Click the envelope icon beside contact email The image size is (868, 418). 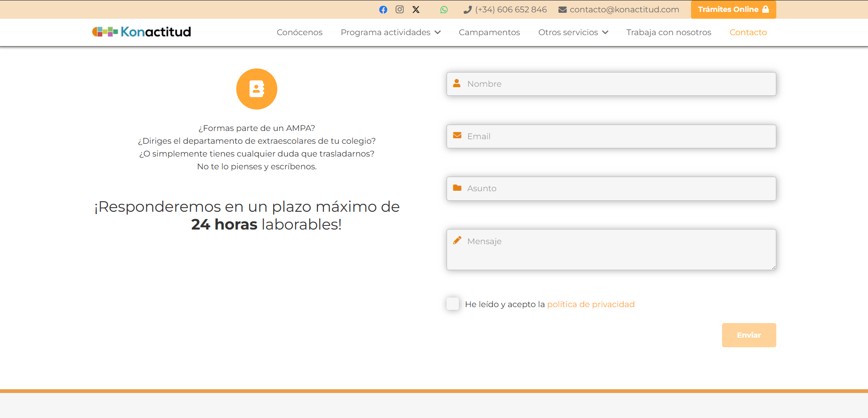click(562, 10)
